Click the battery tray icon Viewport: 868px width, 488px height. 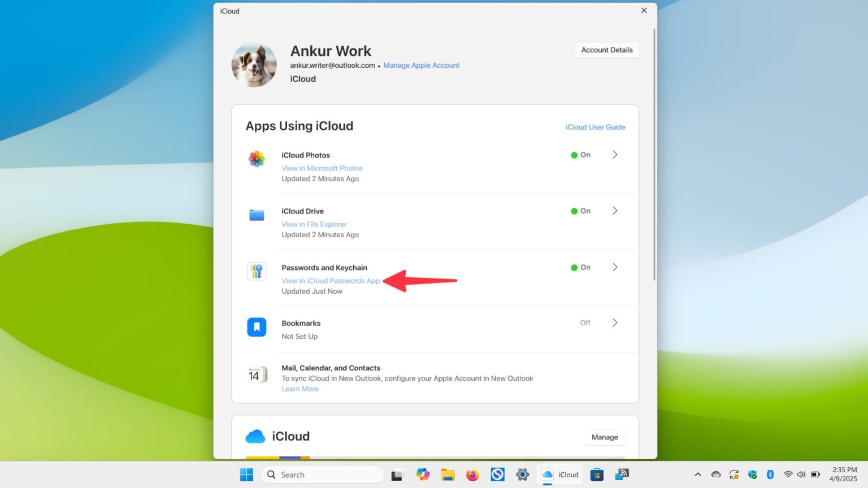[815, 474]
